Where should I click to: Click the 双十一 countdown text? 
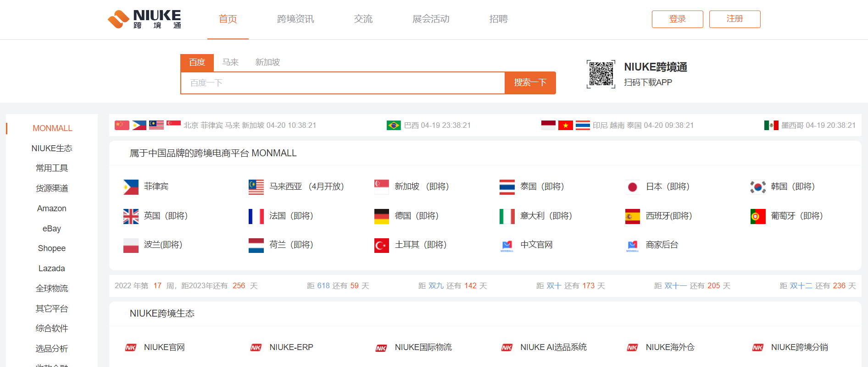click(x=692, y=286)
